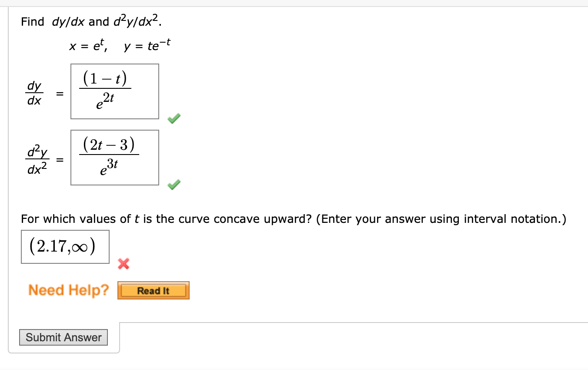The image size is (588, 370).
Task: Click the Need Help? label
Action: point(68,290)
